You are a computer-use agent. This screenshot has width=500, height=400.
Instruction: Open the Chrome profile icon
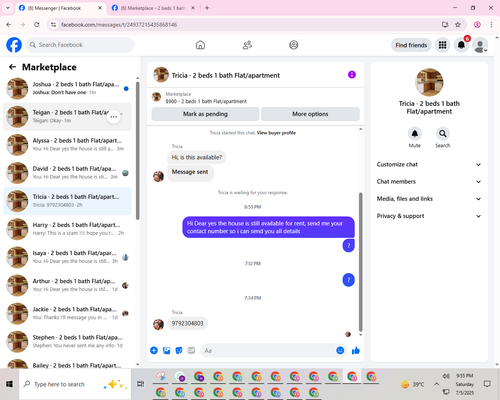coord(477,24)
